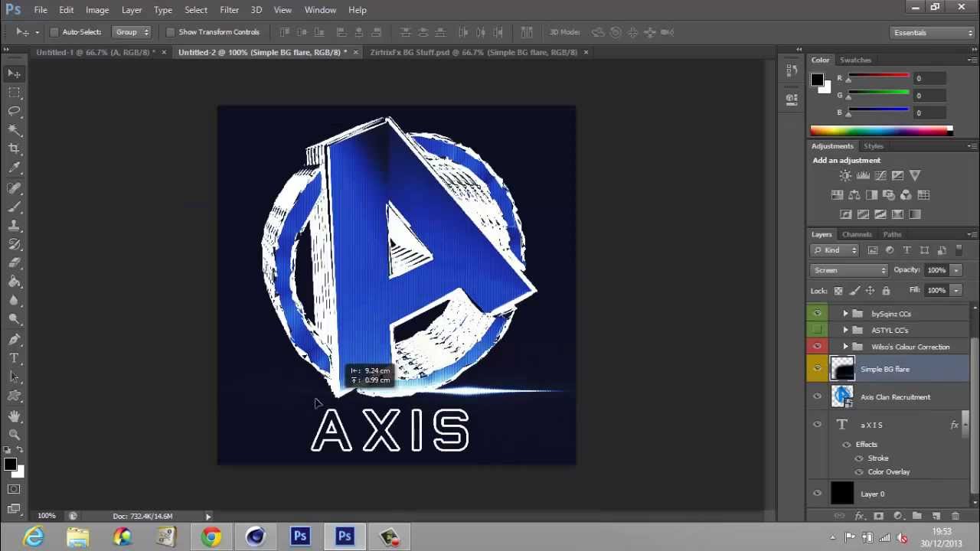Open the Image menu

coord(97,10)
